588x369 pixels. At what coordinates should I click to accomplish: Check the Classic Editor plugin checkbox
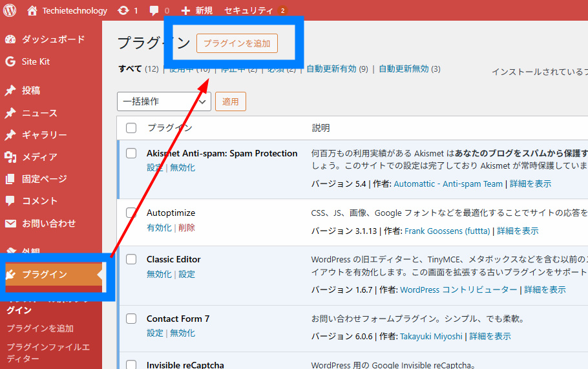click(131, 259)
